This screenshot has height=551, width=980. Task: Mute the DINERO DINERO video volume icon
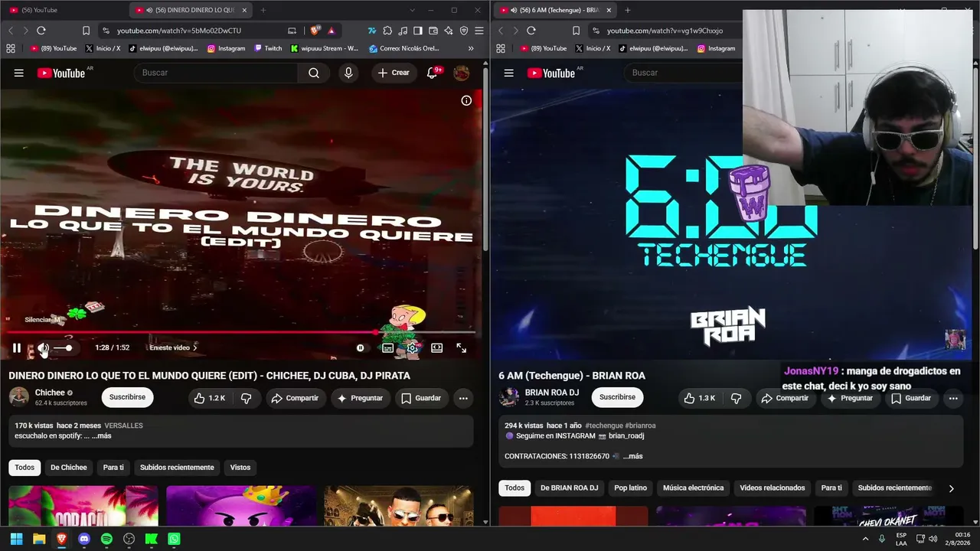coord(43,348)
